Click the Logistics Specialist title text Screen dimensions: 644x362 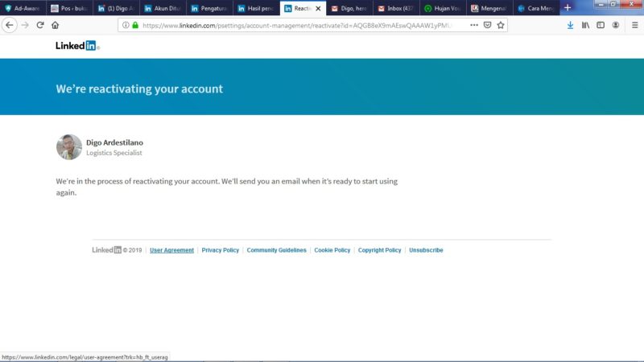click(114, 153)
